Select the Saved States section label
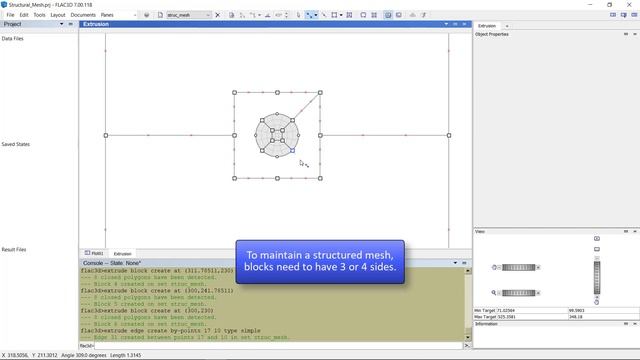 tap(16, 144)
